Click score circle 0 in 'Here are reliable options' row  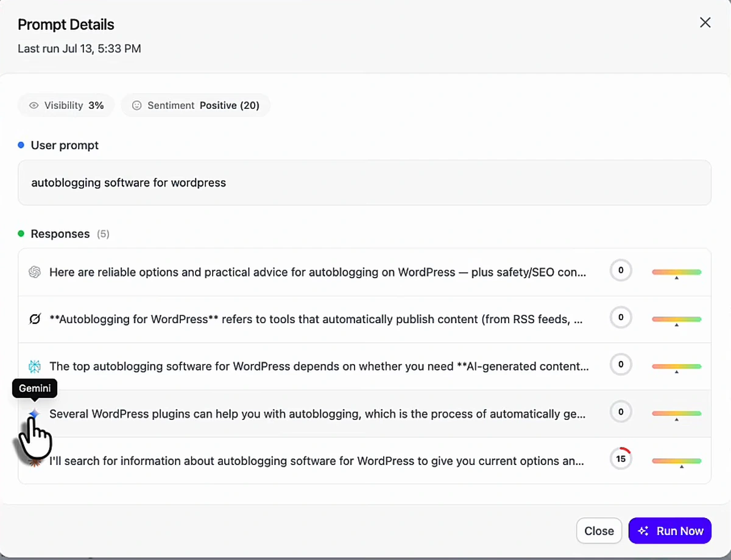(621, 270)
